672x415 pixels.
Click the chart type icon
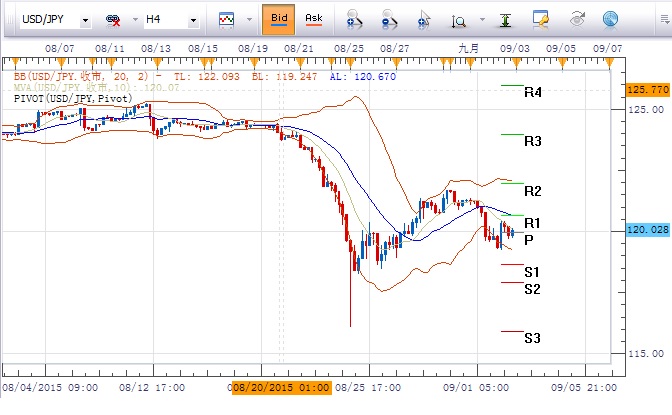[226, 20]
